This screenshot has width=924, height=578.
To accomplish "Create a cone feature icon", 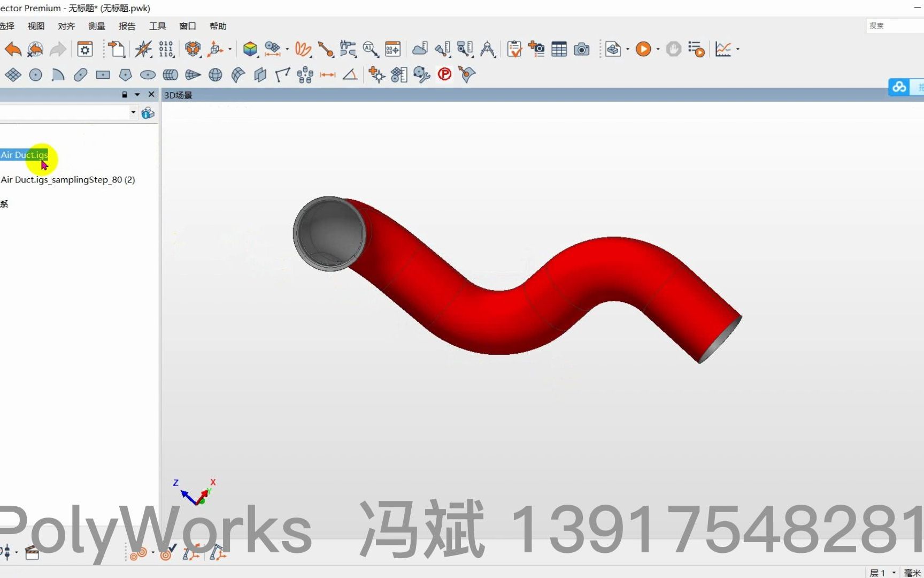I will click(x=192, y=75).
